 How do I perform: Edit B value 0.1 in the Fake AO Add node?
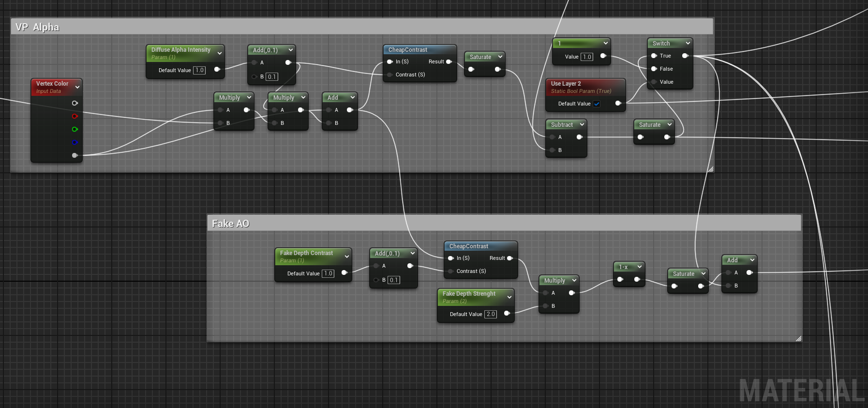pos(394,280)
